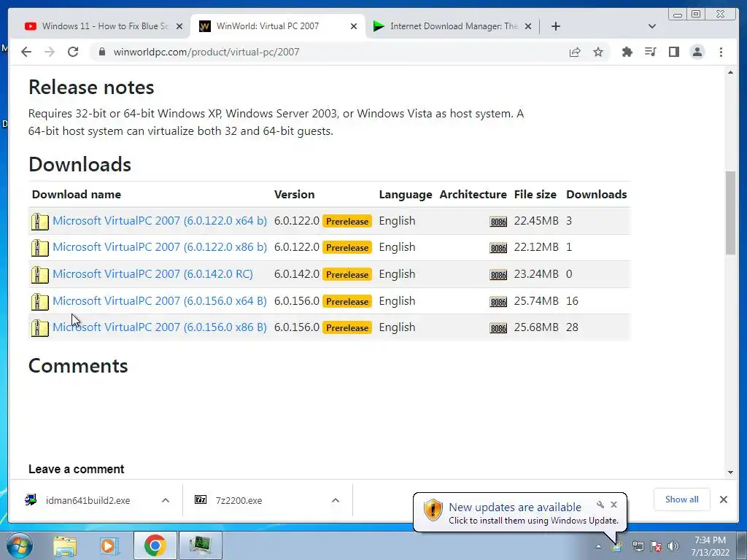Toggle the Chrome side panel icon
747x560 pixels.
[x=674, y=52]
